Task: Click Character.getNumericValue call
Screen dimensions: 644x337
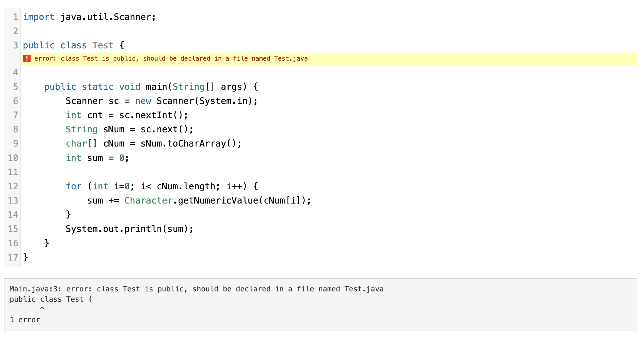Action: 192,200
